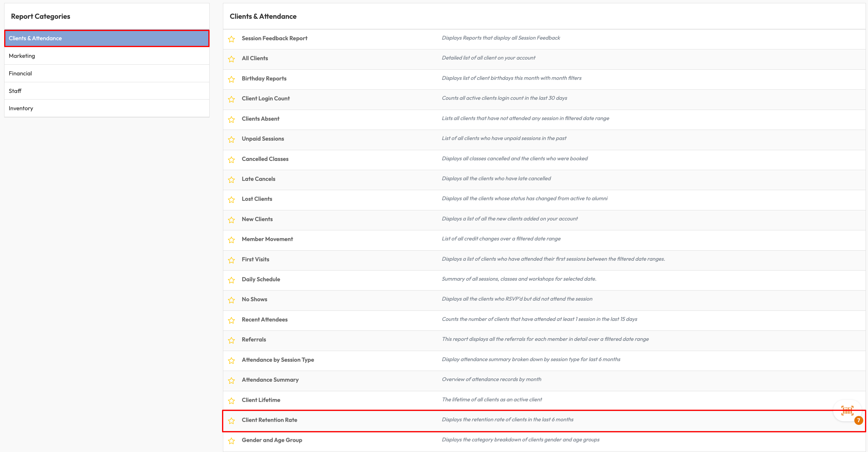
Task: Open the Unpaid Sessions report
Action: tap(263, 139)
